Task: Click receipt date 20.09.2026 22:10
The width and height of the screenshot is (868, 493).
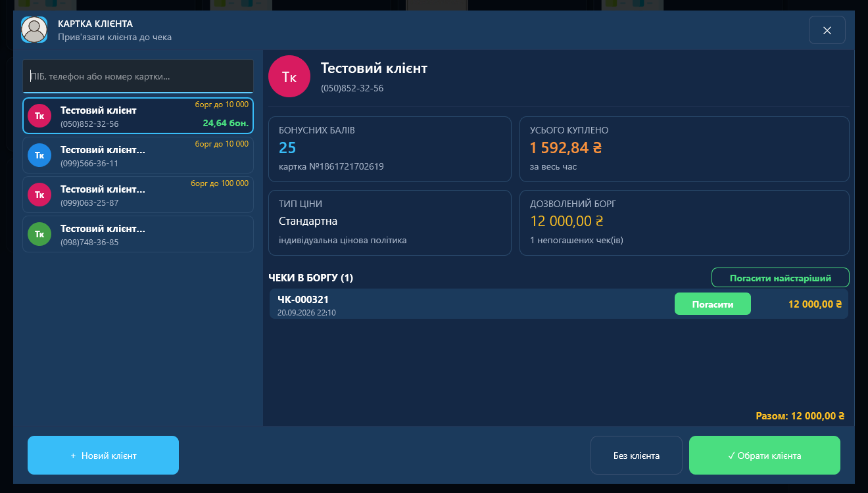Action: pos(306,313)
